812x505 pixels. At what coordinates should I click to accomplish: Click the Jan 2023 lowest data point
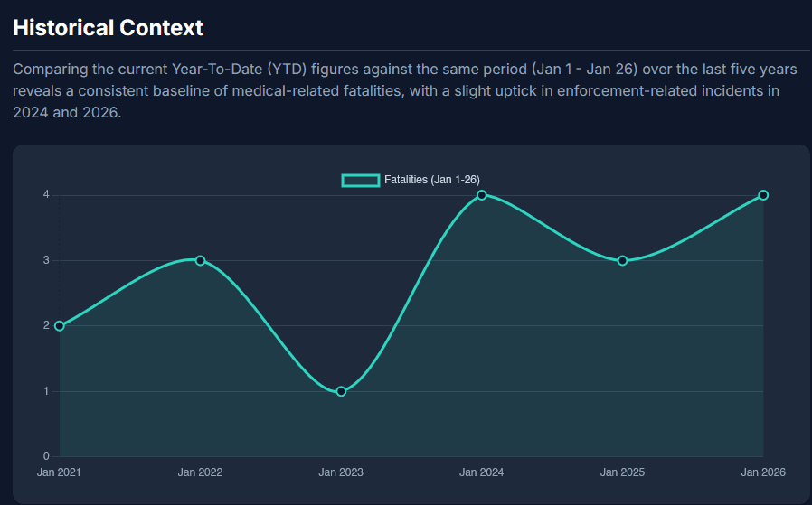341,391
